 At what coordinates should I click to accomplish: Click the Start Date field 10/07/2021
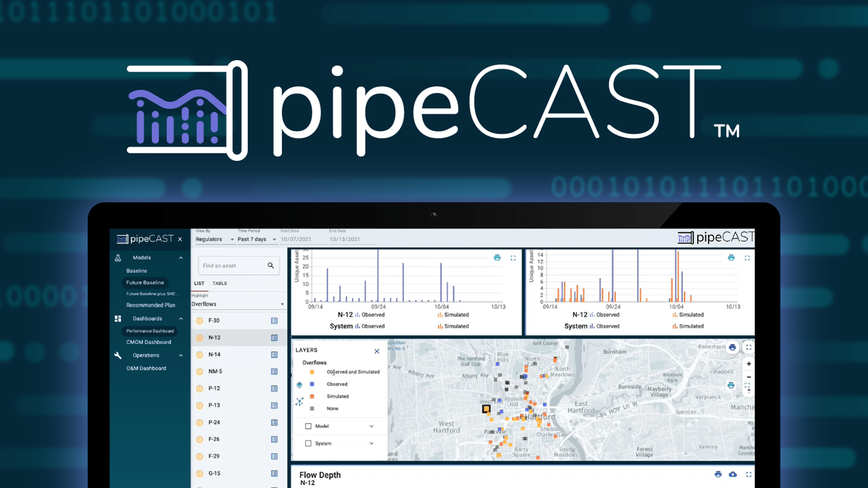click(x=304, y=239)
